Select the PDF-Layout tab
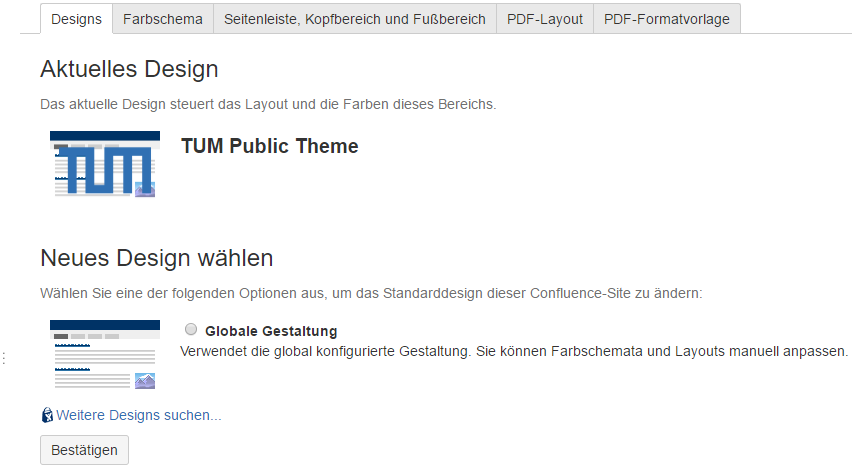This screenshot has width=852, height=468. tap(545, 19)
